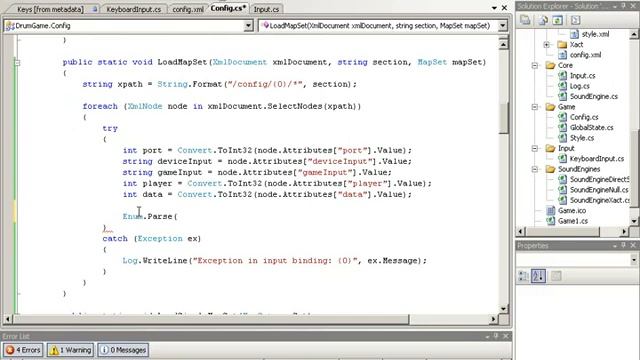640x360 pixels.
Task: Open the config.xml editor tab
Action: (x=187, y=9)
